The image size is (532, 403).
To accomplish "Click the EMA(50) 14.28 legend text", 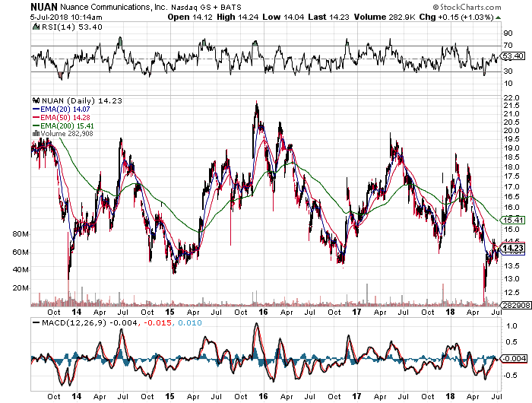I will [65, 117].
